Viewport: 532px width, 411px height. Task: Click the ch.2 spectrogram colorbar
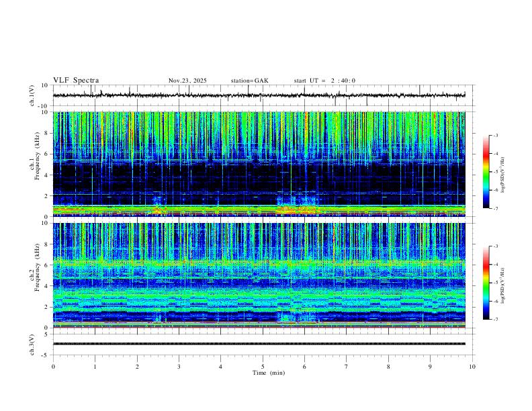coord(486,283)
